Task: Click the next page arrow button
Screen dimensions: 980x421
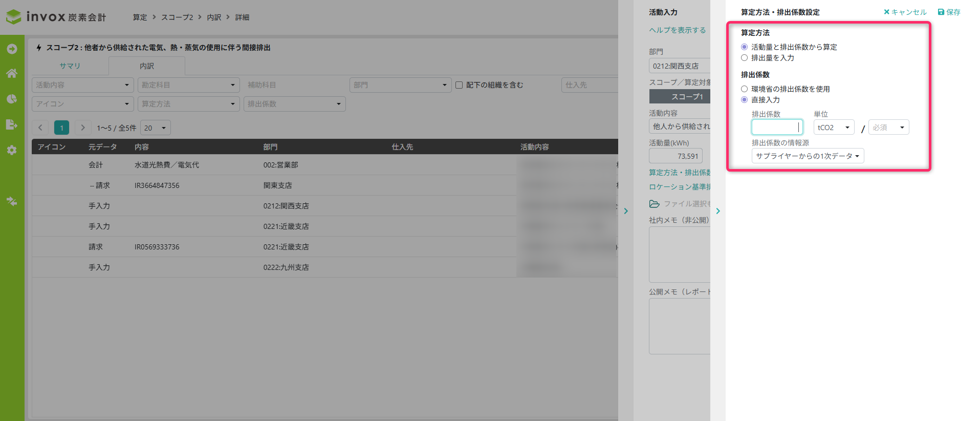Action: pyautogui.click(x=83, y=128)
